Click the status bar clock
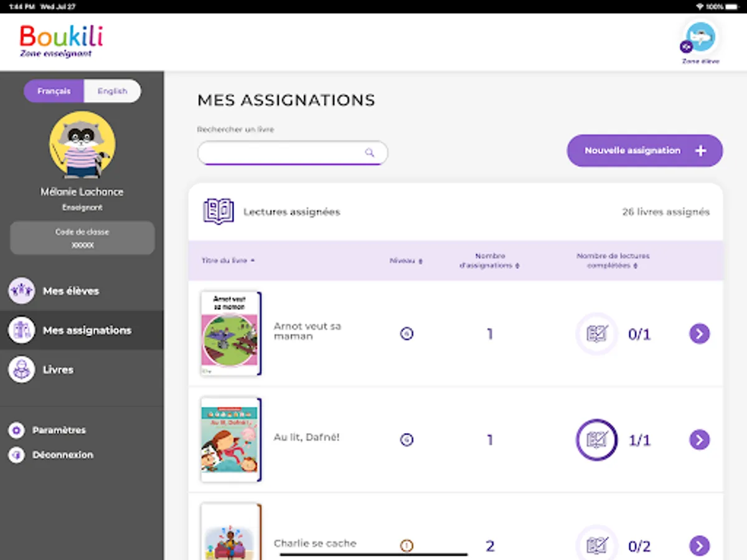The width and height of the screenshot is (747, 560). [x=21, y=6]
